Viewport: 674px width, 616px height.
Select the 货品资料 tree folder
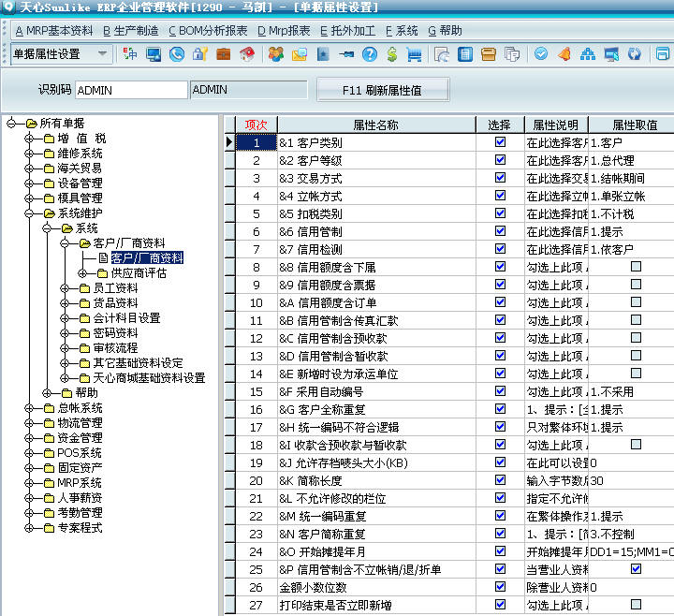116,303
